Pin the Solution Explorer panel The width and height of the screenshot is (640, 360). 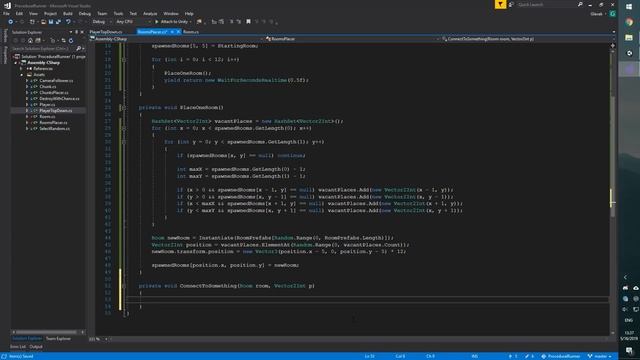pos(76,32)
